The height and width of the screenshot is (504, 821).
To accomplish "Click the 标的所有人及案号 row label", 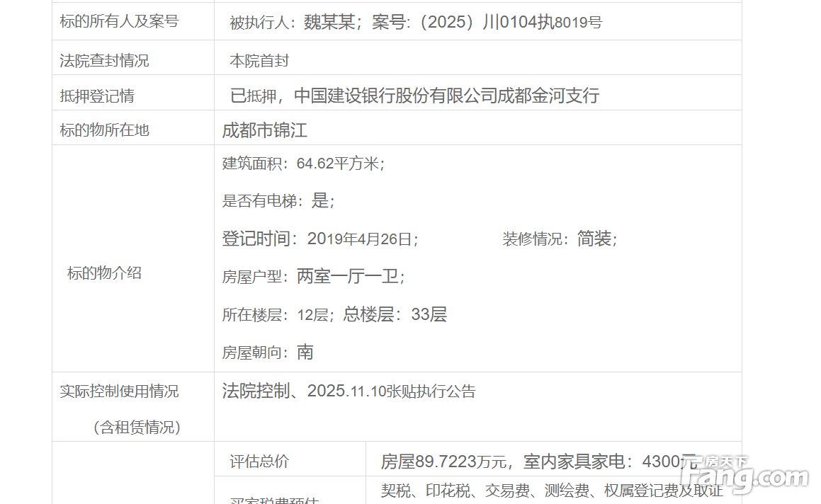I will [x=119, y=21].
